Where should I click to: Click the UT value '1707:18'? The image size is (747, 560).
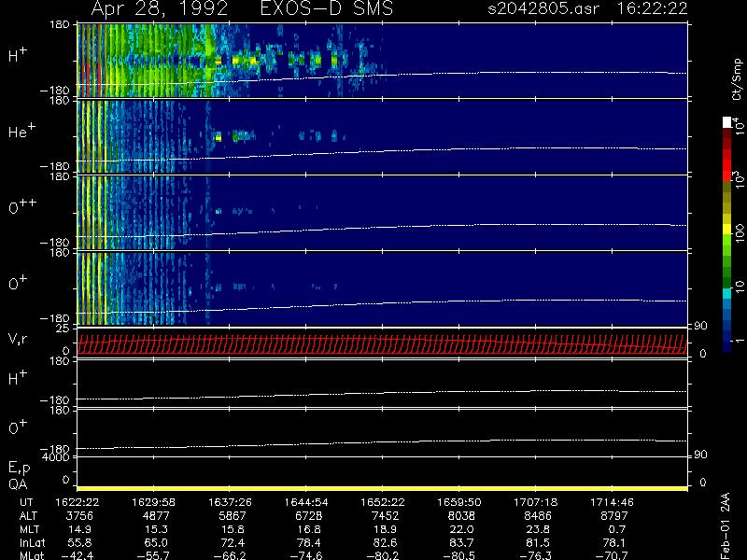(535, 502)
